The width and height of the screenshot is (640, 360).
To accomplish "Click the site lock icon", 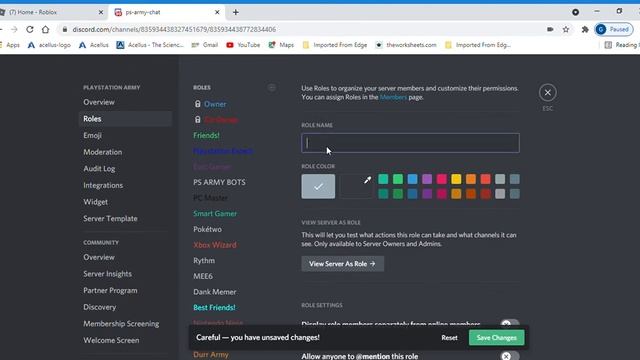I will [x=64, y=29].
